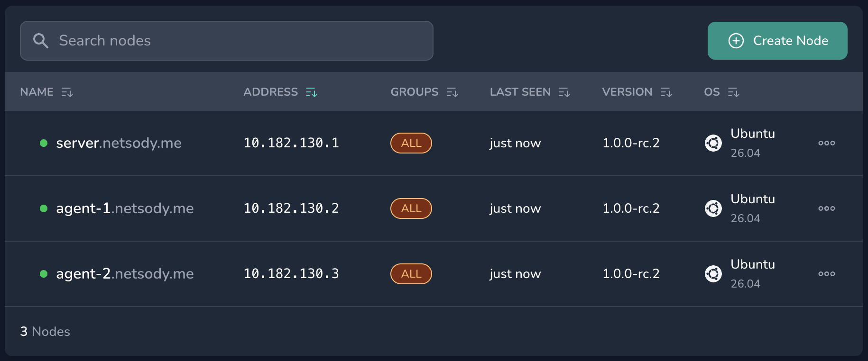Screen dimensions: 868x361
Task: Sort by the VERSION column icon
Action: pyautogui.click(x=666, y=92)
